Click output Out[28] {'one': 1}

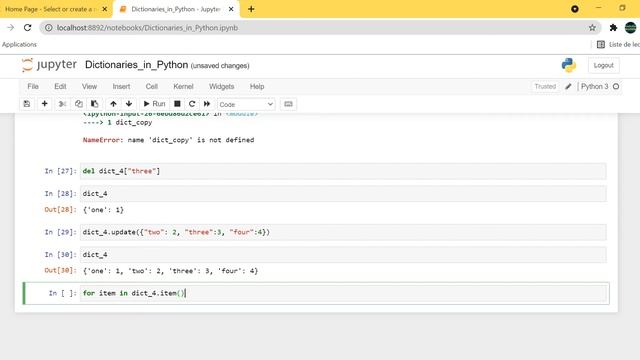point(103,210)
